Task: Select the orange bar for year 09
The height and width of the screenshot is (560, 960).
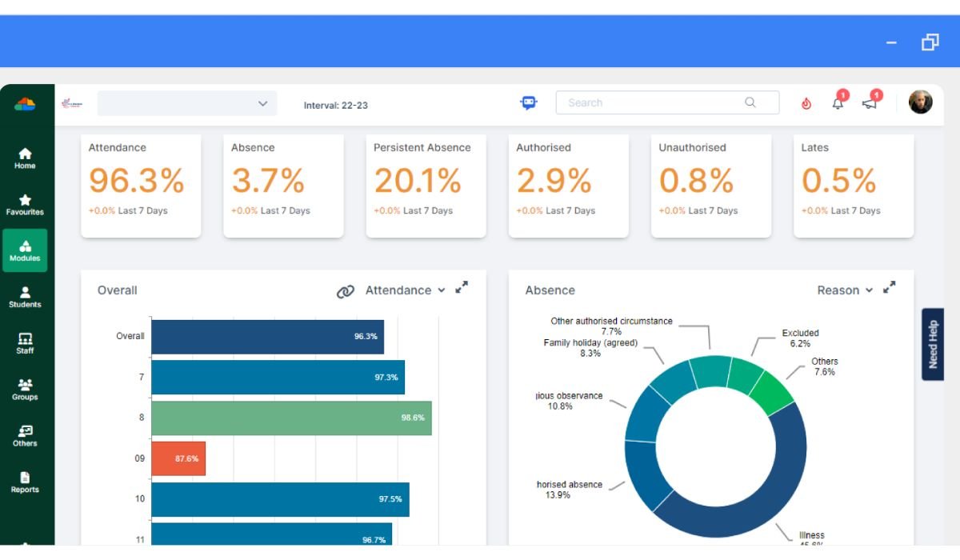Action: pos(179,458)
